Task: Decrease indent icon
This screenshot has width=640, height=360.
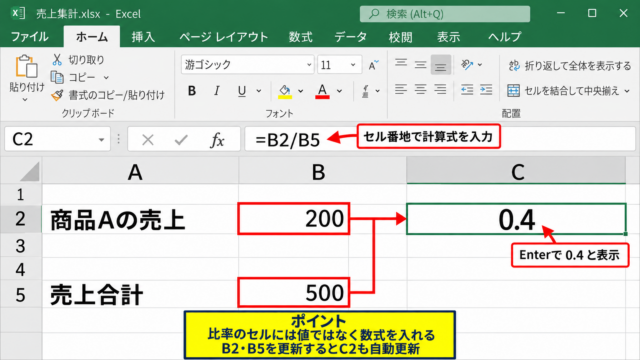Action: [x=467, y=89]
